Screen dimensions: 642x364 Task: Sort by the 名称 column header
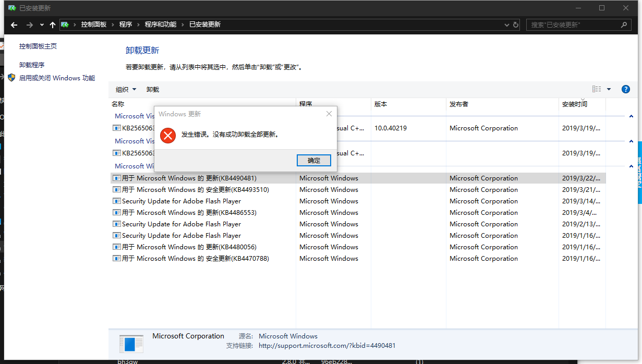203,104
